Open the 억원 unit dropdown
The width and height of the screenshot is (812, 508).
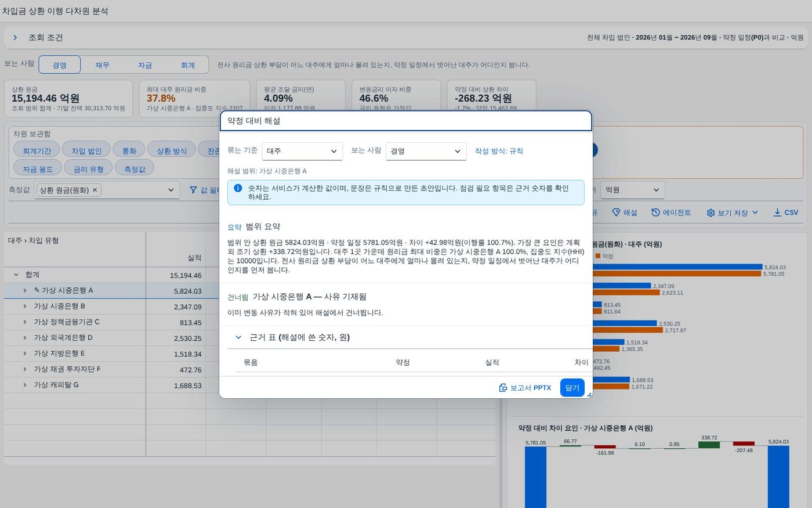(632, 190)
